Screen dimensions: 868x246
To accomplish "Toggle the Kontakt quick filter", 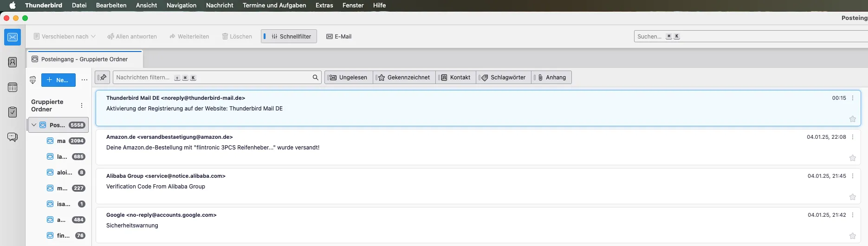I will [x=455, y=78].
